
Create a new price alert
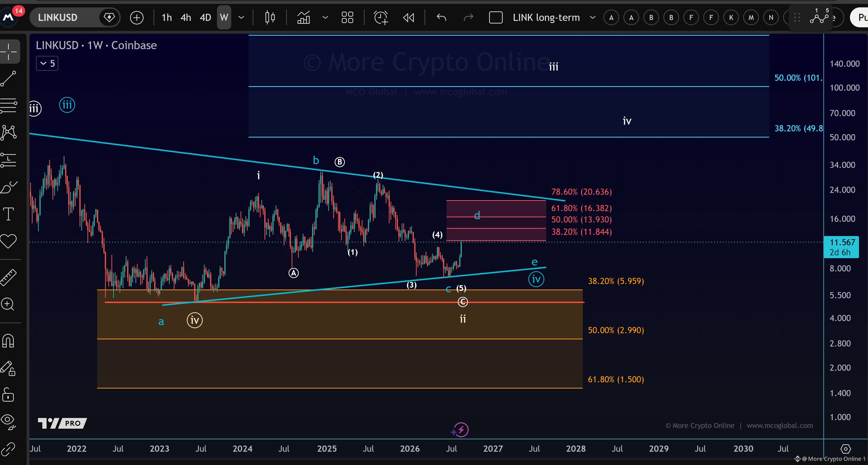[x=381, y=18]
